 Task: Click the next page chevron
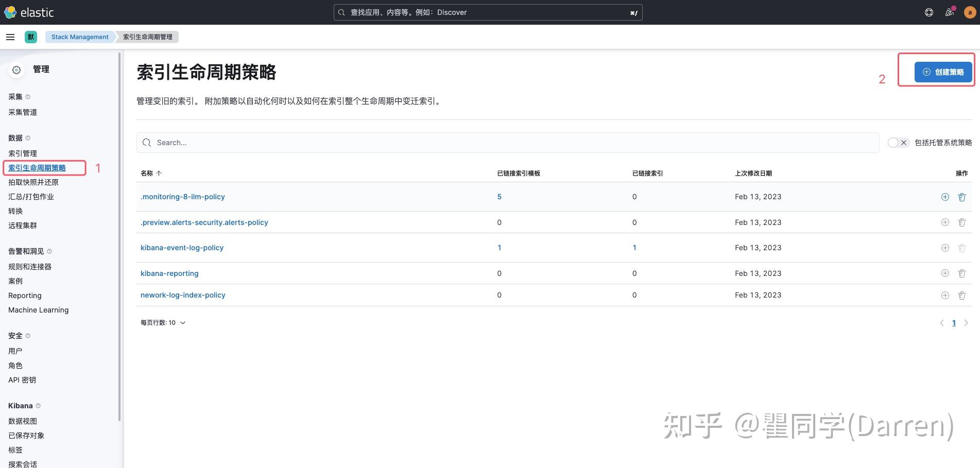pos(967,323)
